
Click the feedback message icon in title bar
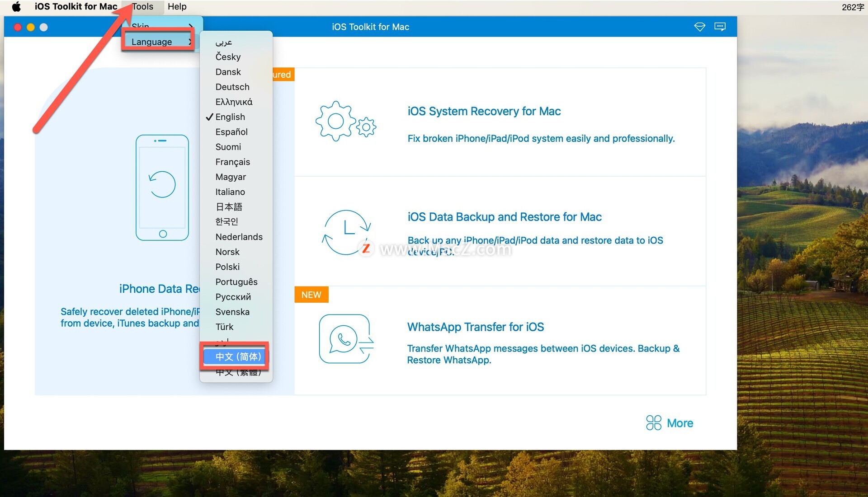click(x=720, y=27)
